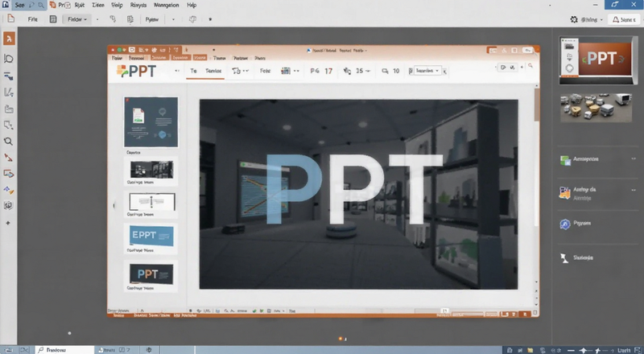Click the table grid icon in PPT ribbon
644x354 pixels.
click(286, 71)
